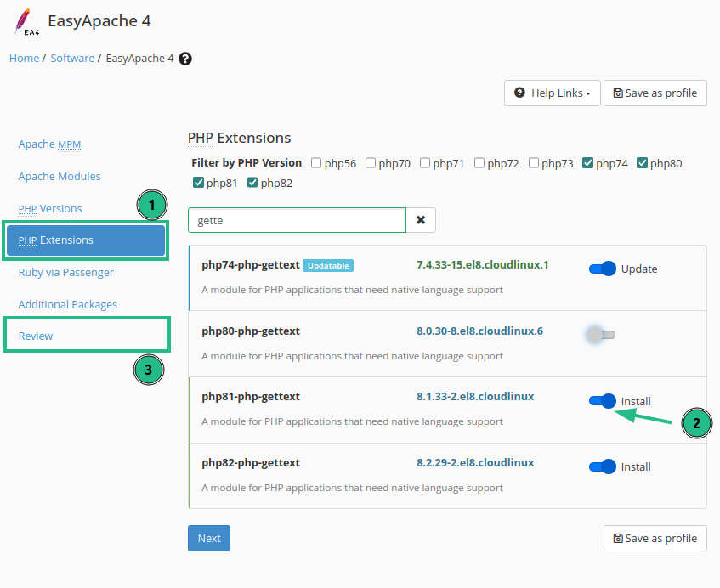Click the bottom Save as profile button
This screenshot has height=588, width=720.
coord(655,538)
